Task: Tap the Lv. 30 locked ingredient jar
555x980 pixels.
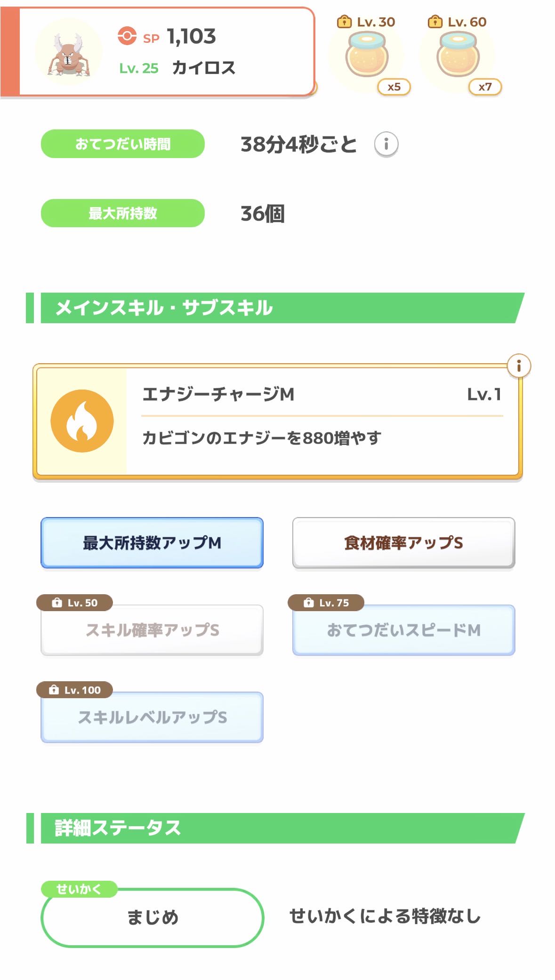Action: coord(367,56)
